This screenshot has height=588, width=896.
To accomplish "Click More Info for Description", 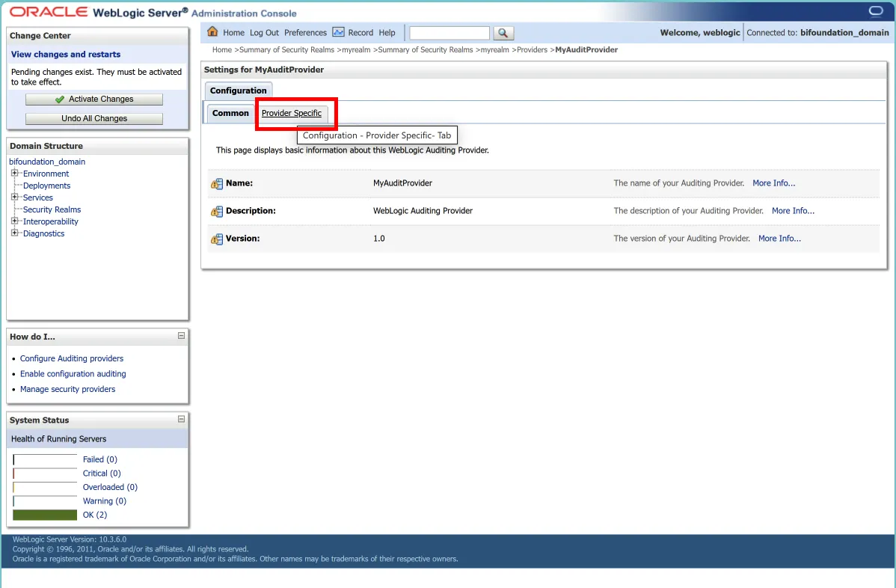I will 793,211.
